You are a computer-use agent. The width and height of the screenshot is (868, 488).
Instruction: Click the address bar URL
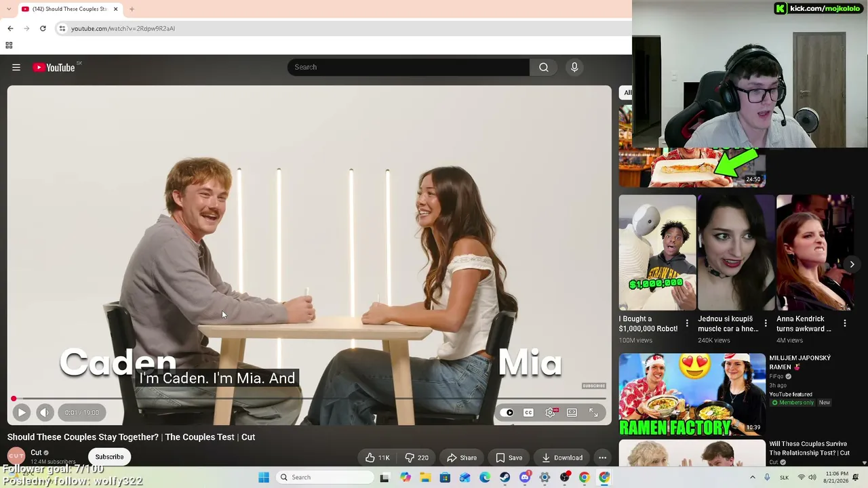click(x=123, y=28)
